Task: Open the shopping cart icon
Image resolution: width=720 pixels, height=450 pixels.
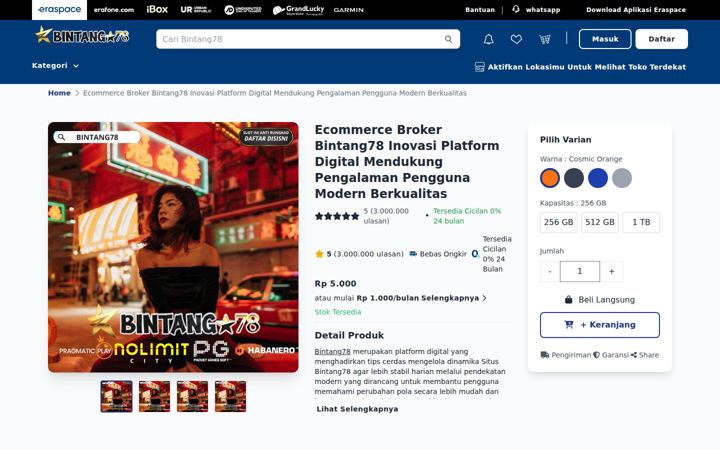Action: [x=545, y=39]
